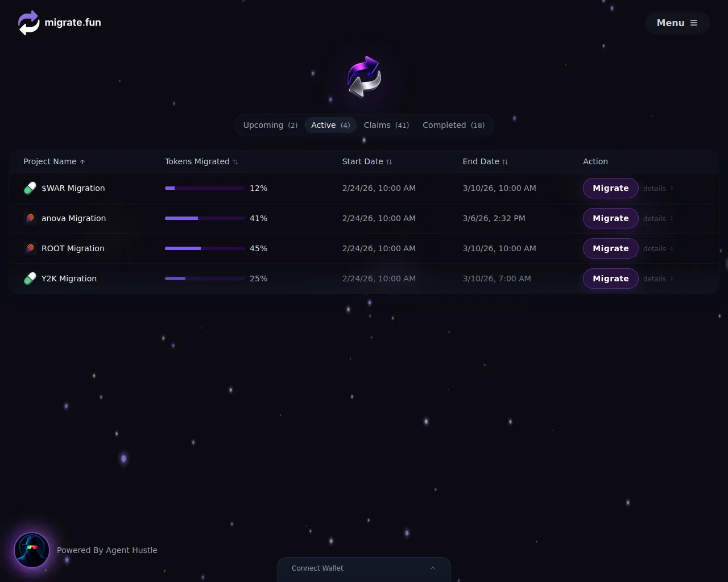The width and height of the screenshot is (728, 582).
Task: Click the migrate.fun wordmark
Action: (73, 23)
